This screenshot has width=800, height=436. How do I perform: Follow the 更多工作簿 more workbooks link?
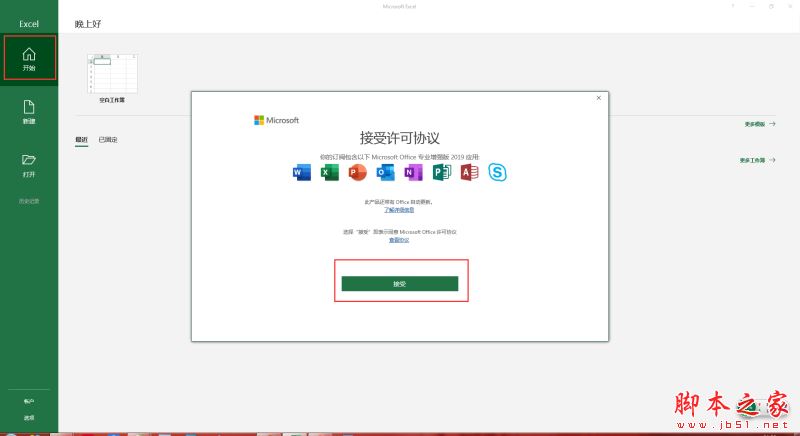coord(758,160)
